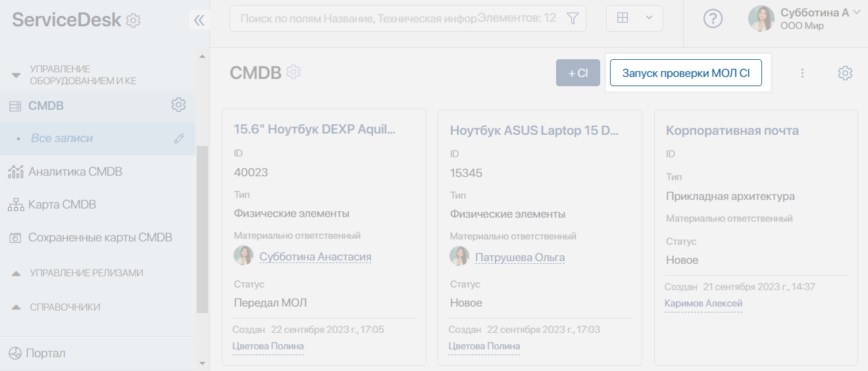Open CMDB settings gear in sidebar

pyautogui.click(x=178, y=105)
